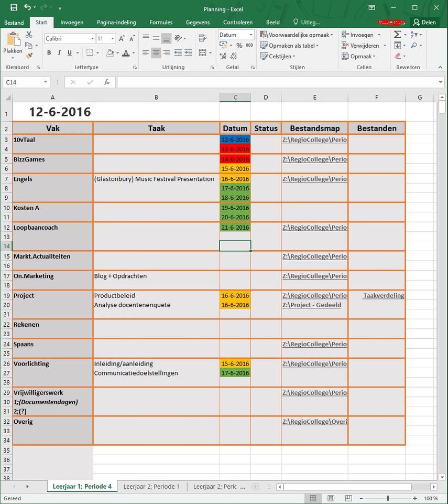Open sheet Leerjaar 2; Periode 1
448x504 pixels.
point(151,486)
